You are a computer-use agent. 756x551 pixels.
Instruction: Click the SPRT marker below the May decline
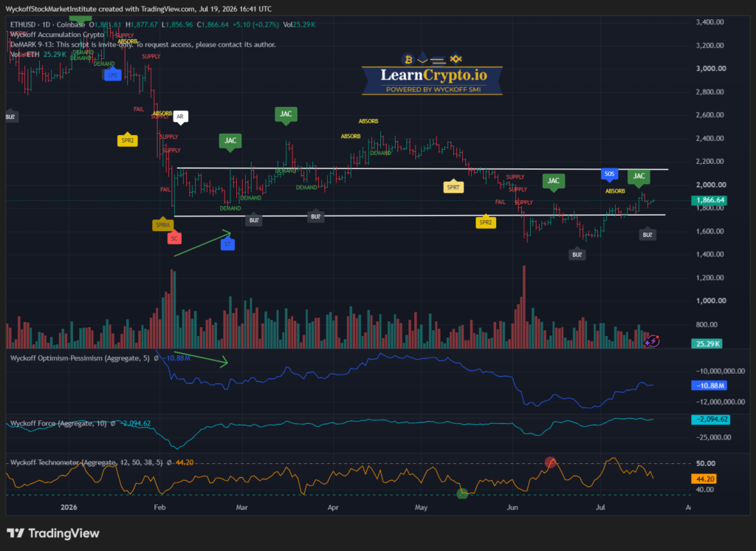click(453, 187)
